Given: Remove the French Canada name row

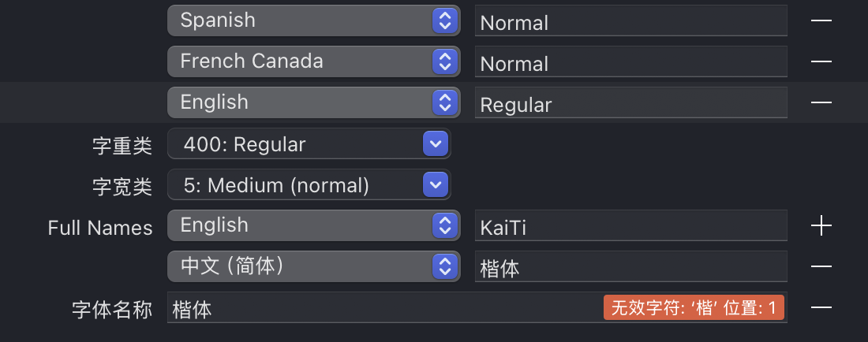Looking at the screenshot, I should 821,61.
